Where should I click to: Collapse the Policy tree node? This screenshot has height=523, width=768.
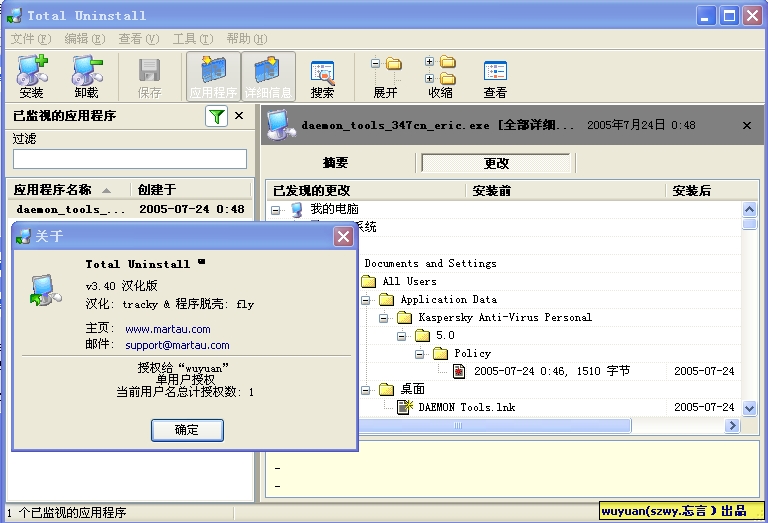click(420, 354)
